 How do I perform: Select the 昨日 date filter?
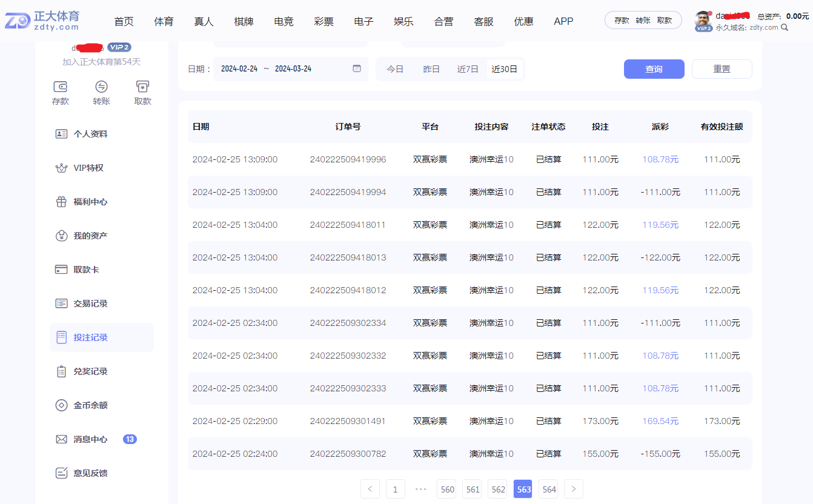[431, 69]
